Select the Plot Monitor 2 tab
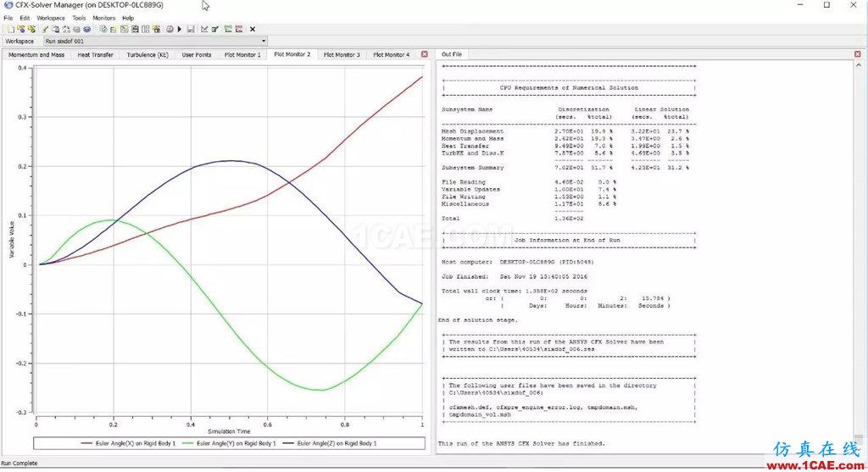 coord(292,54)
